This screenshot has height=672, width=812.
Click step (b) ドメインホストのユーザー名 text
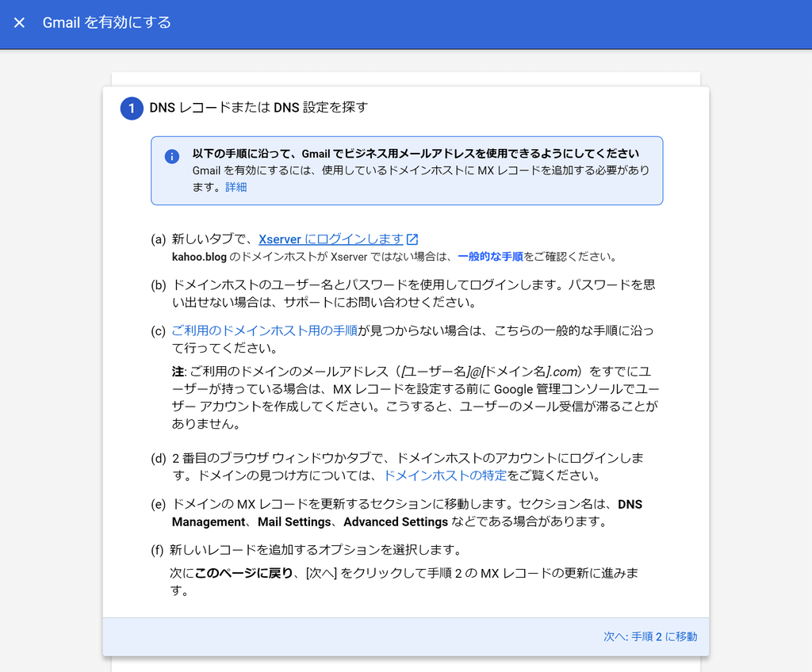(413, 293)
